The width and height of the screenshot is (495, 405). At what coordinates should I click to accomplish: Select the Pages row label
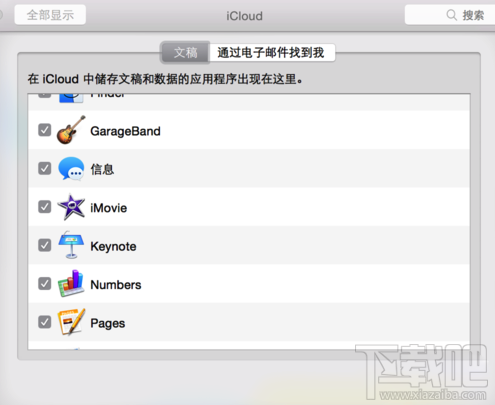pos(108,323)
